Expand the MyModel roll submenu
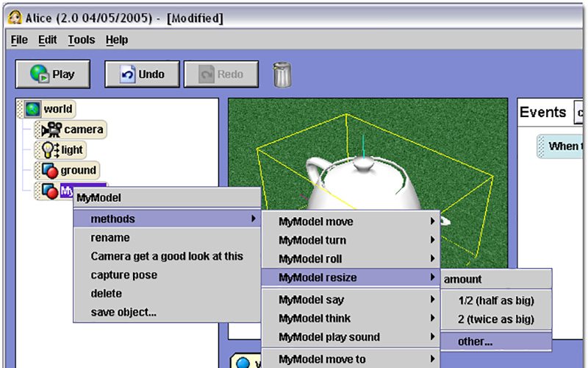The image size is (588, 368). click(x=351, y=259)
